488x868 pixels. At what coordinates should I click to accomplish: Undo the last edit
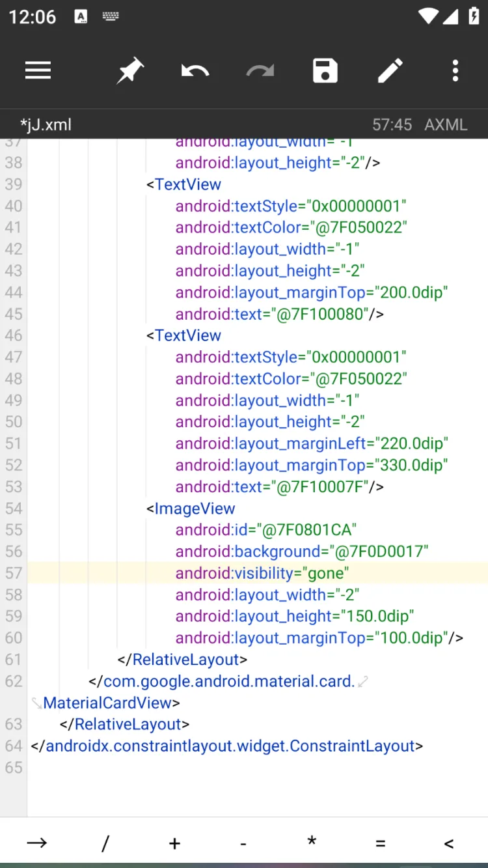(195, 70)
